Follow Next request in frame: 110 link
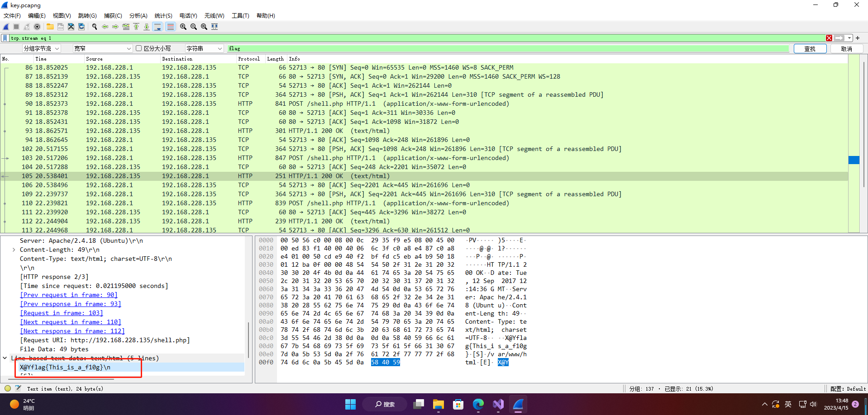The image size is (868, 415). [71, 322]
